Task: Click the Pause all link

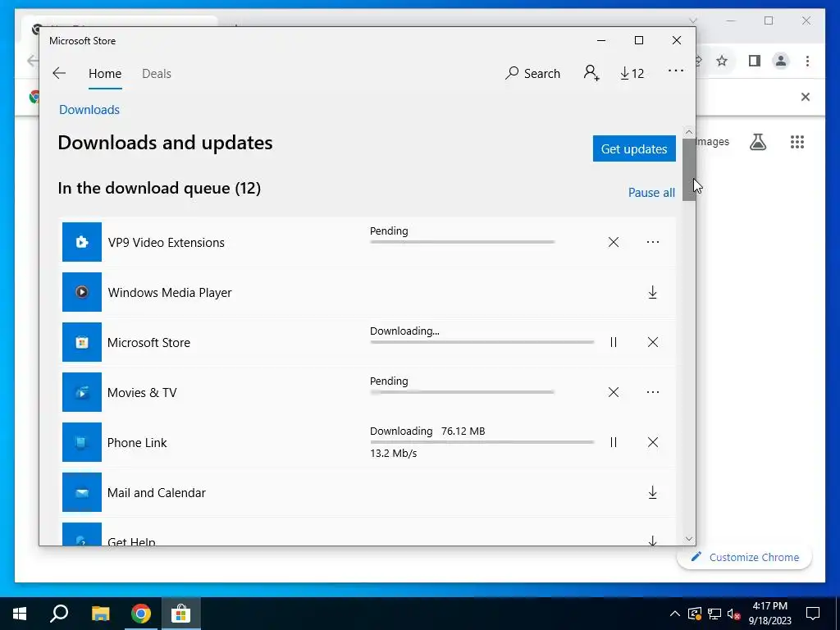Action: tap(651, 192)
